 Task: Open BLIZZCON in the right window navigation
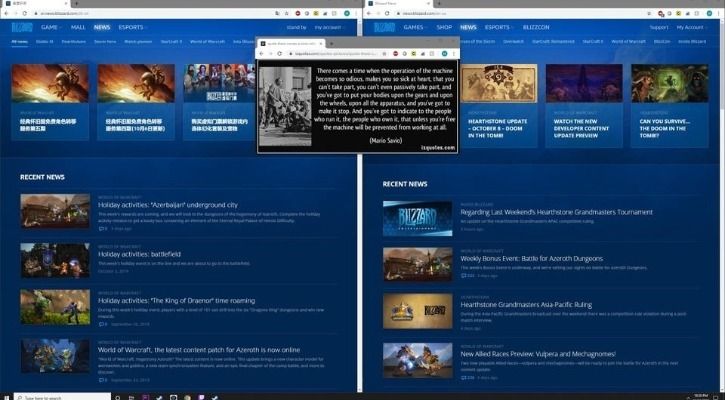pyautogui.click(x=536, y=27)
